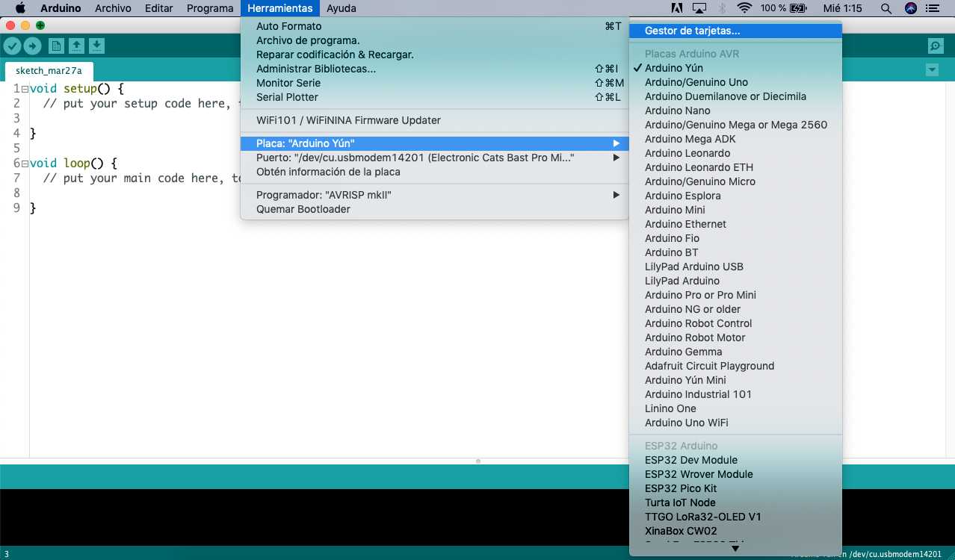Select Arduino/Genuino Mega or Mega 2560
The height and width of the screenshot is (560, 955).
click(x=735, y=125)
